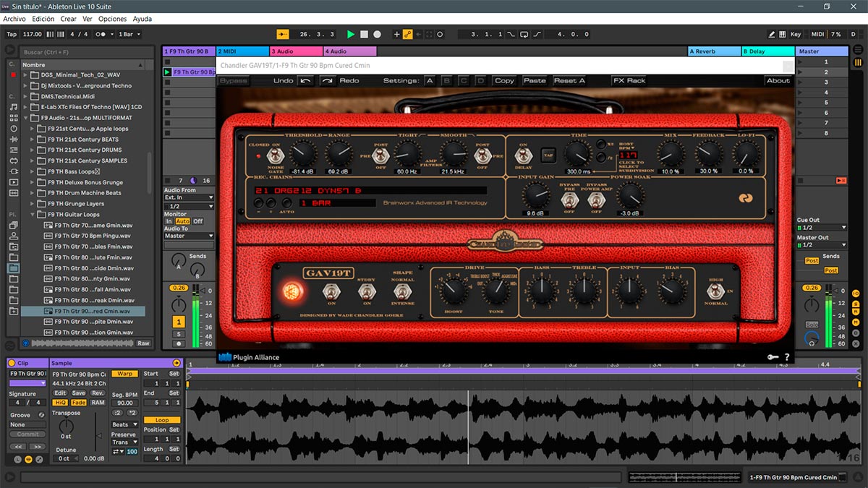Click the track 1 activator button

click(178, 322)
